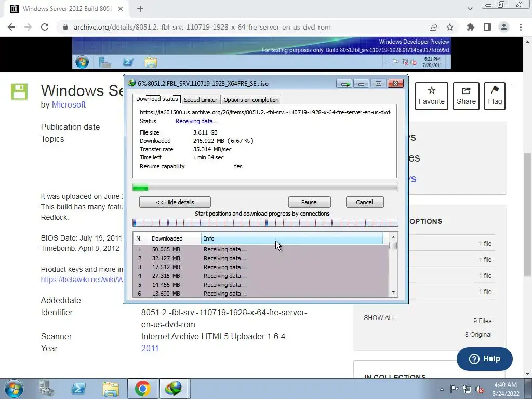Click the archive.org URL address bar
532x399 pixels.
[202, 27]
